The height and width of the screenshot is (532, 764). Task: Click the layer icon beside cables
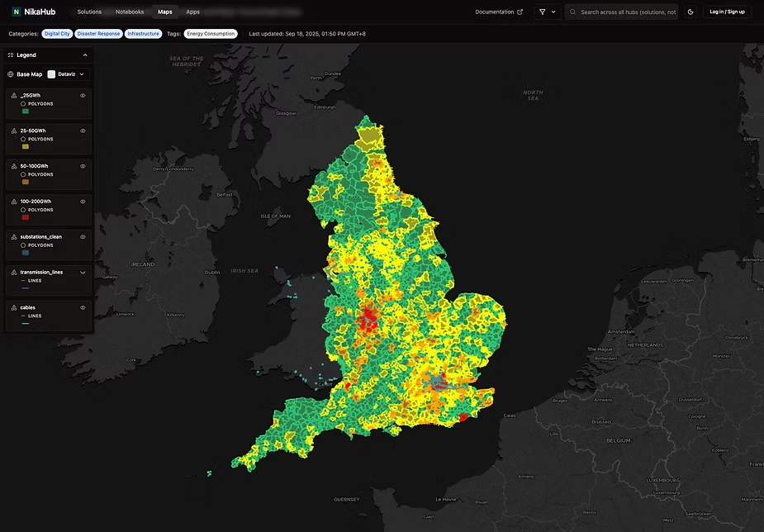pos(14,308)
